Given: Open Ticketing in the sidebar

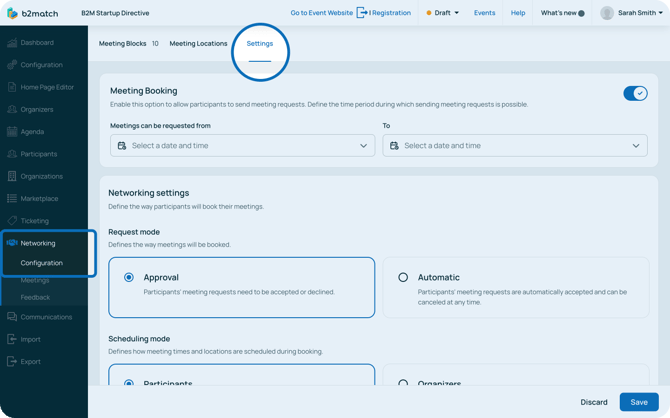Looking at the screenshot, I should point(35,221).
